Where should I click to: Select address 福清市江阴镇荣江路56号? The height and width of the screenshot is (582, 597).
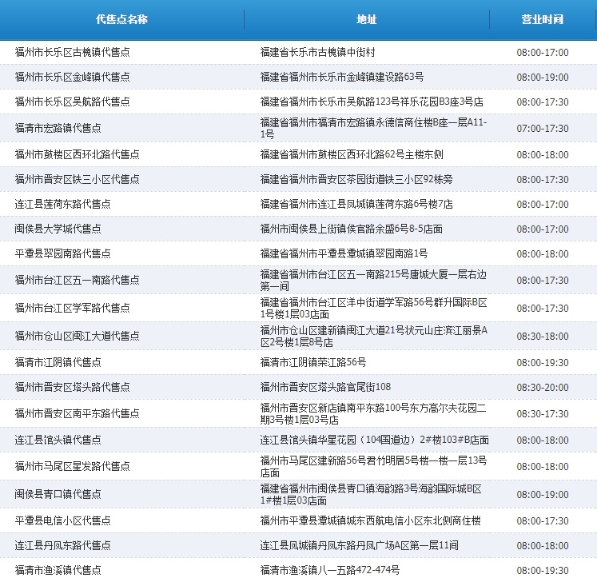click(313, 362)
